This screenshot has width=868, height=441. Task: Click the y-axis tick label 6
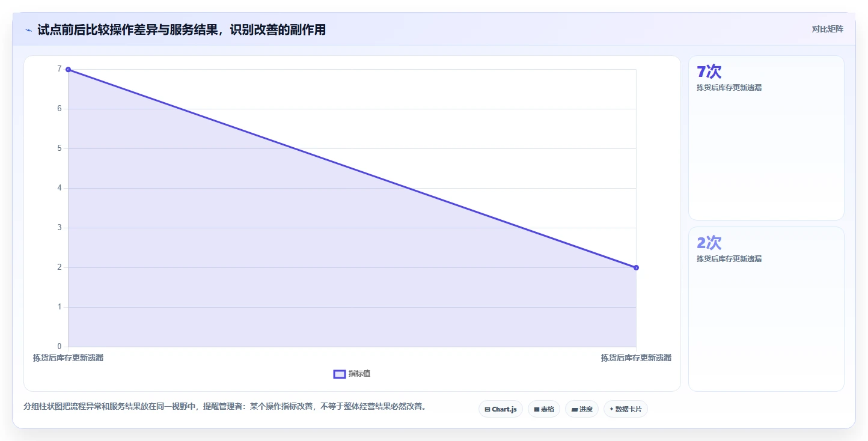point(60,109)
